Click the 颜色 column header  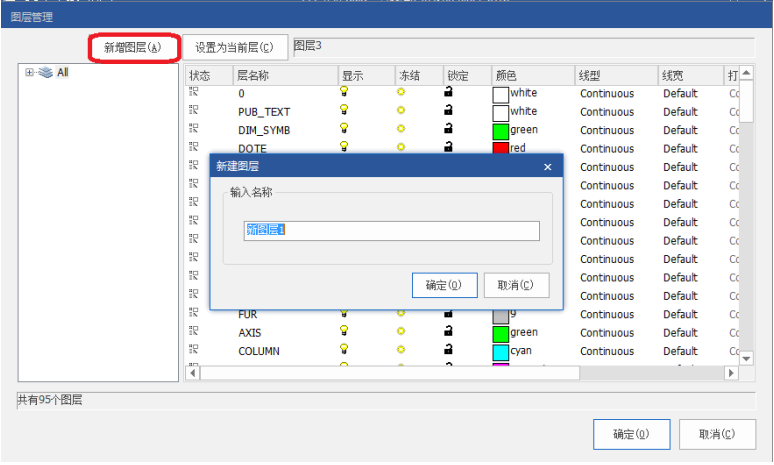click(x=533, y=76)
